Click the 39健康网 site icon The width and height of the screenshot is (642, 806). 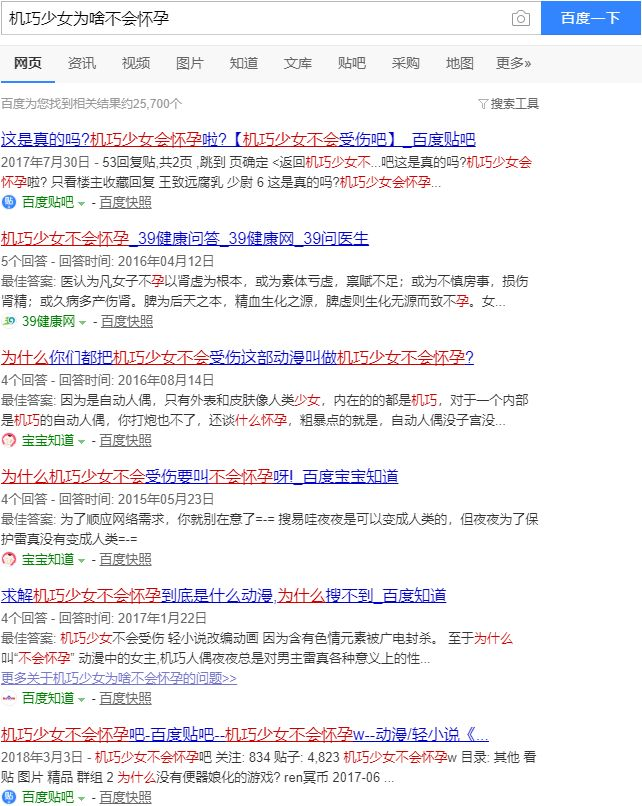pyautogui.click(x=9, y=321)
